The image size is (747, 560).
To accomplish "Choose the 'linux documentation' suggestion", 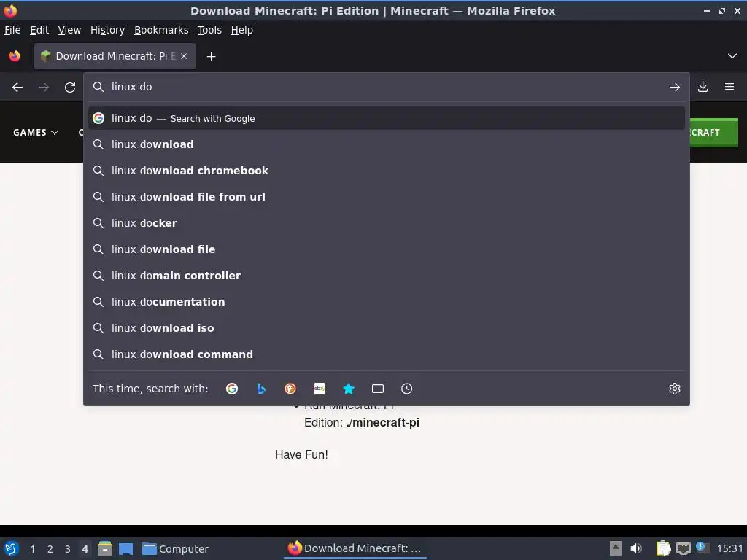I will click(x=387, y=301).
